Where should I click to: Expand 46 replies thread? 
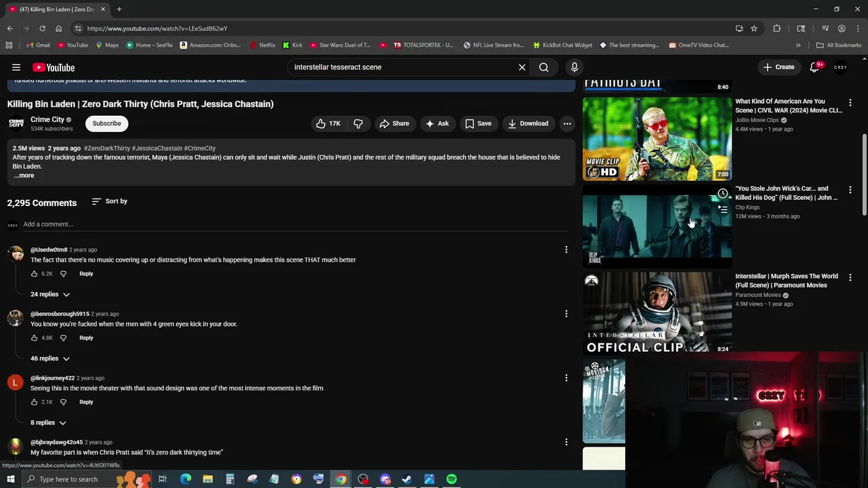coord(50,359)
